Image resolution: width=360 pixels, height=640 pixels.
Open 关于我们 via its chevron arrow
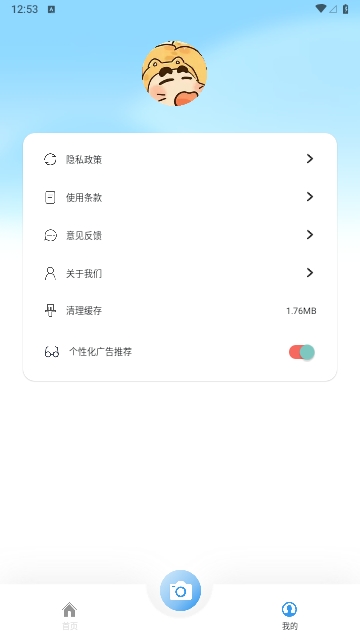pyautogui.click(x=310, y=273)
